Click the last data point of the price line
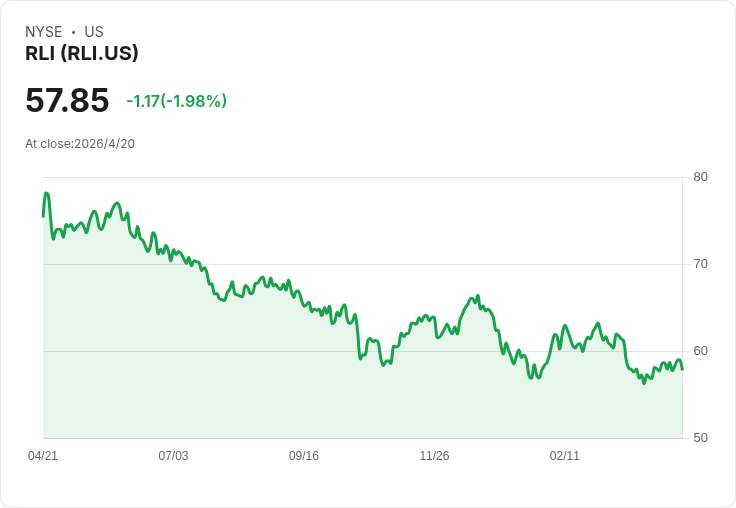Image resolution: width=736 pixels, height=508 pixels. click(x=682, y=369)
